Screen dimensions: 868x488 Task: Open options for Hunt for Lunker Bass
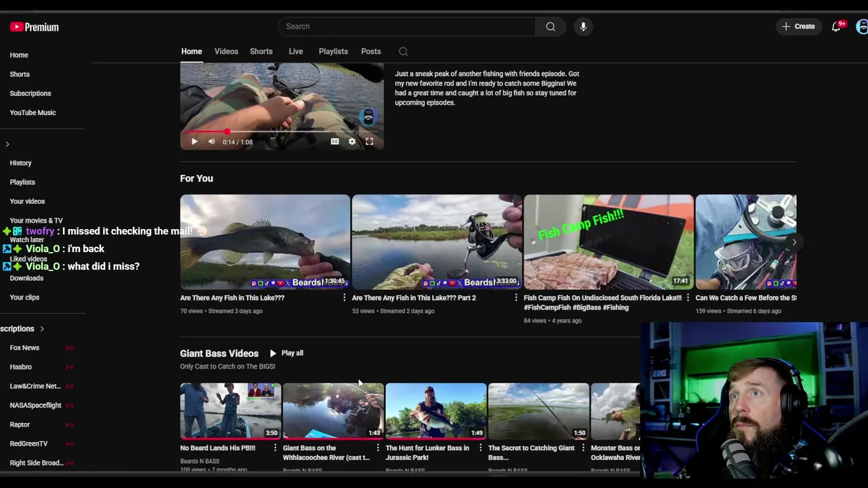tap(481, 448)
